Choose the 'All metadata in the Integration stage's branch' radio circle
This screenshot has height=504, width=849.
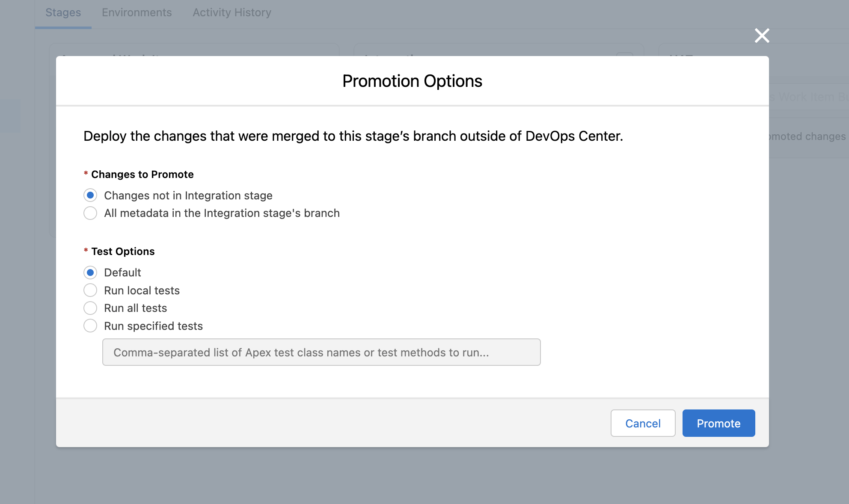(x=90, y=213)
